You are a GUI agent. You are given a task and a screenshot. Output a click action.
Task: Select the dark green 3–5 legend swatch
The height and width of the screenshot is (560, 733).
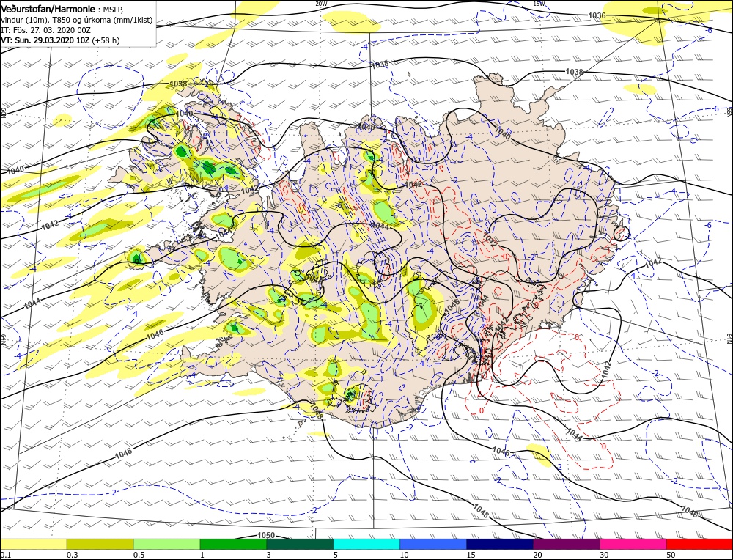tap(300, 544)
